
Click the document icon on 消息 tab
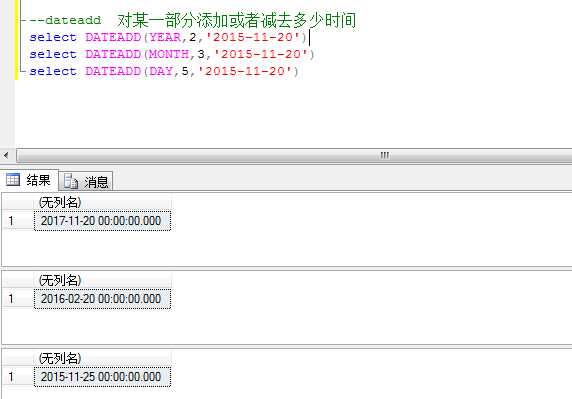coord(71,181)
